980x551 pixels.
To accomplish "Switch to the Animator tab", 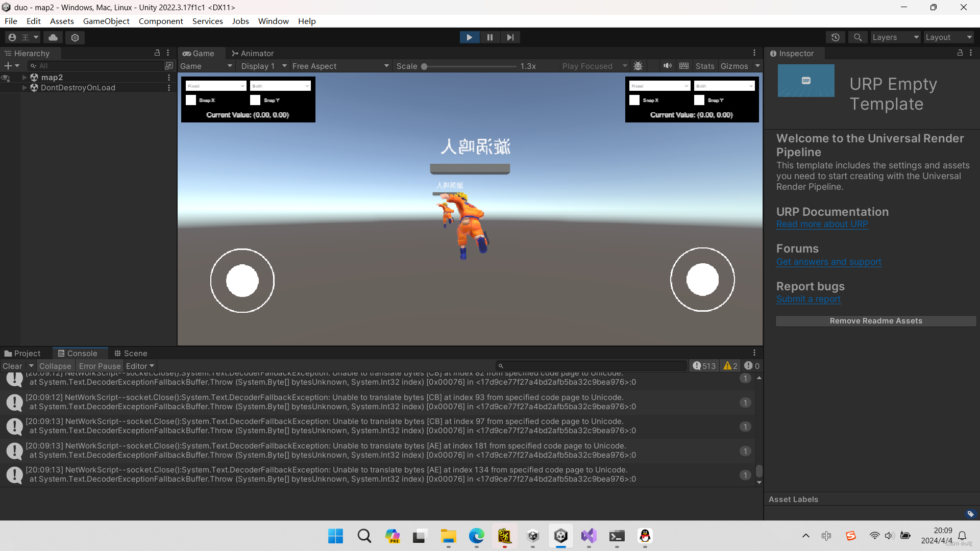I will [x=253, y=53].
